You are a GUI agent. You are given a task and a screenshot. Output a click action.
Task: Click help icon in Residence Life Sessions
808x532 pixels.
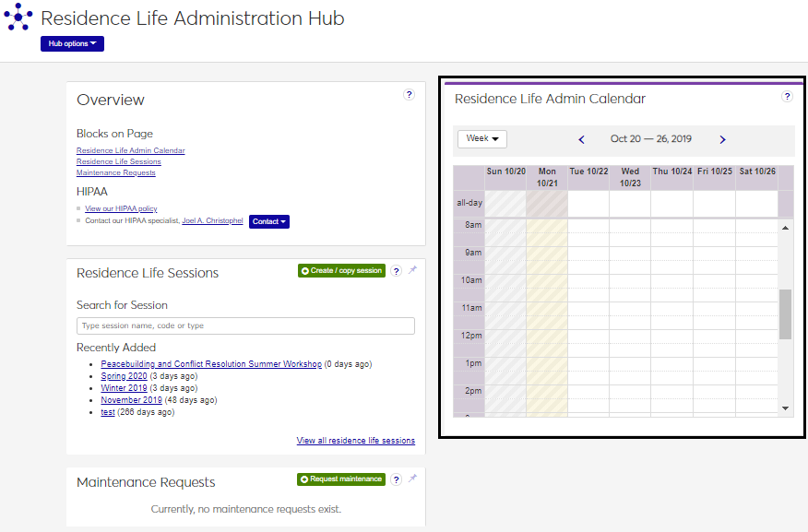396,271
